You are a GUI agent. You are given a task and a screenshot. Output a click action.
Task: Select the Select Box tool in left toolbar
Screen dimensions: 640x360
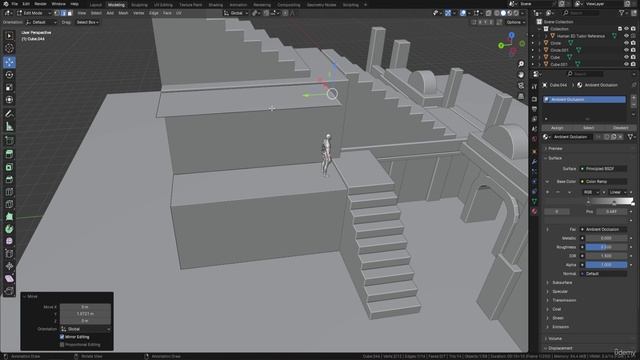pyautogui.click(x=9, y=36)
